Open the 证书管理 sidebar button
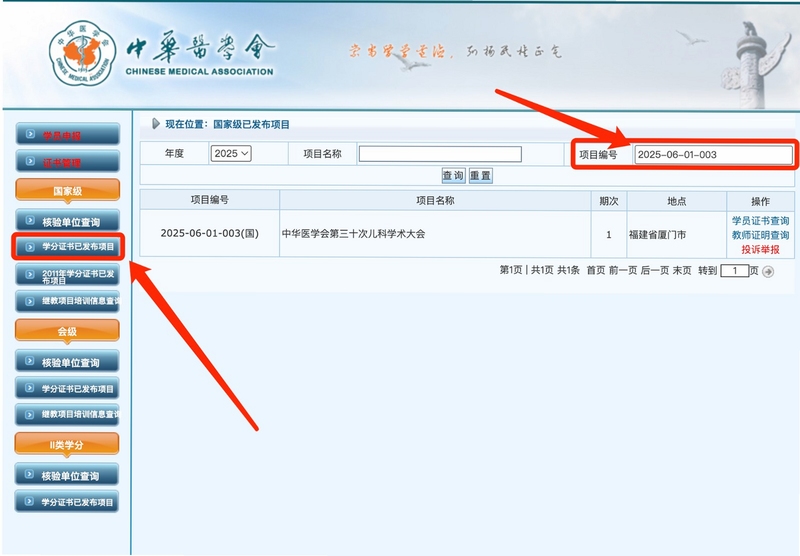The image size is (800, 556). coord(68,162)
